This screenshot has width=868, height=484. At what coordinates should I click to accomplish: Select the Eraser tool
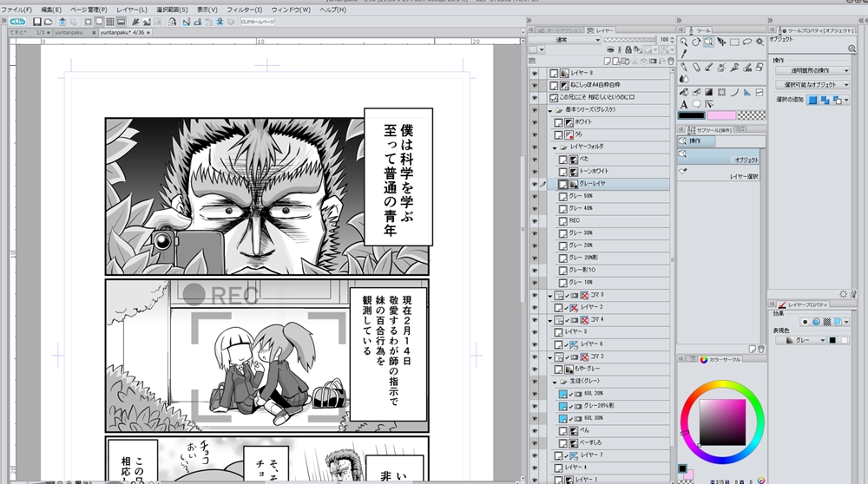coord(759,67)
